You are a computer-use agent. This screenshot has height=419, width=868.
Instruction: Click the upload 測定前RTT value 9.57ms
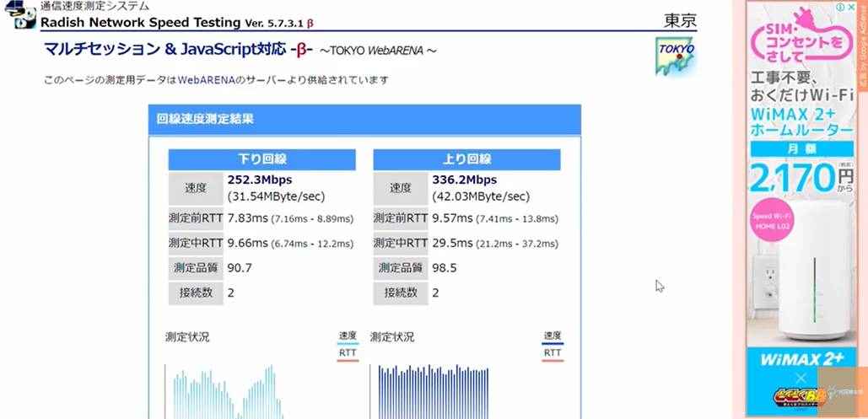pyautogui.click(x=452, y=218)
